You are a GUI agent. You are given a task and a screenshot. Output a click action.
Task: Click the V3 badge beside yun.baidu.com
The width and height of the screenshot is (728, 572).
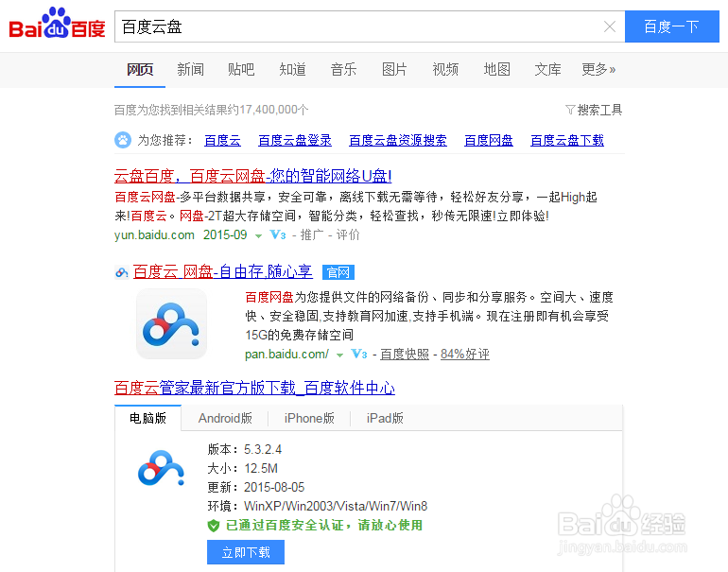[x=278, y=234]
